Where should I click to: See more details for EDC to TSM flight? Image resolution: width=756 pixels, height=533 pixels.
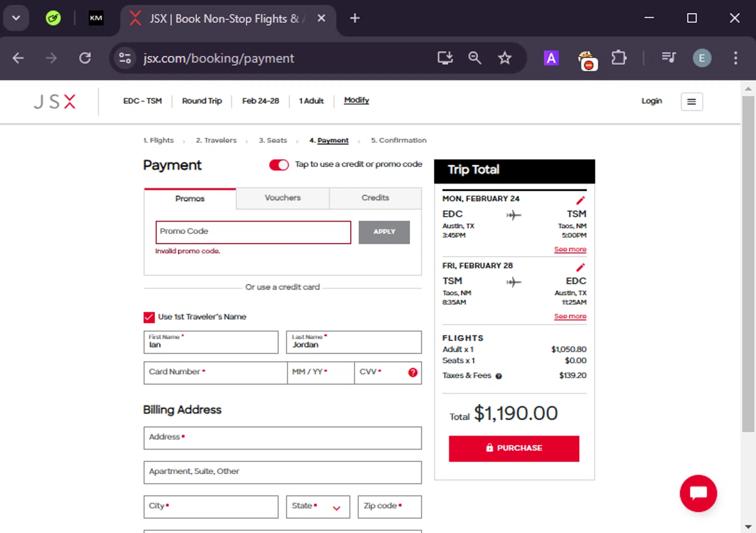570,249
